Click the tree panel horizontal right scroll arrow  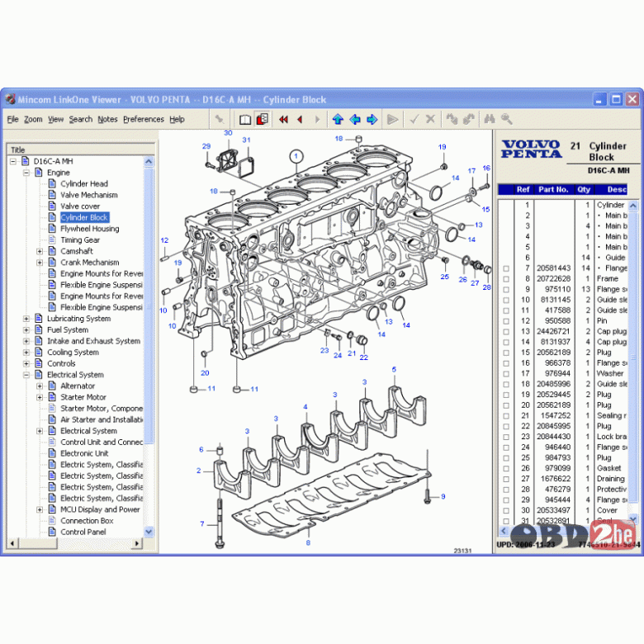pyautogui.click(x=137, y=543)
